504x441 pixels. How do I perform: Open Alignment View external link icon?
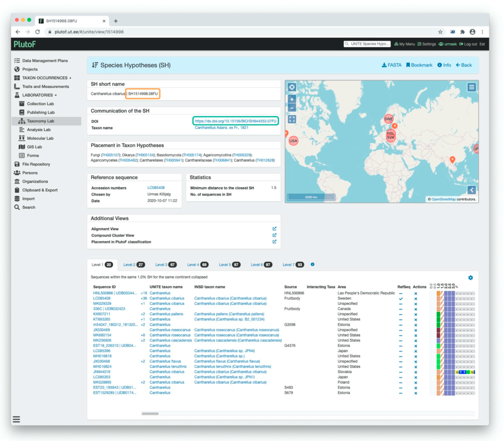tap(274, 229)
